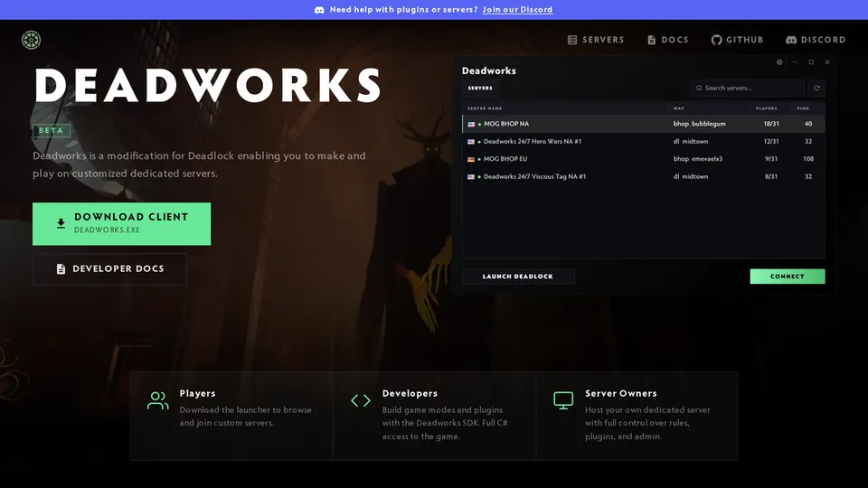868x488 pixels.
Task: Click the Server Owners card heading
Action: (x=621, y=393)
